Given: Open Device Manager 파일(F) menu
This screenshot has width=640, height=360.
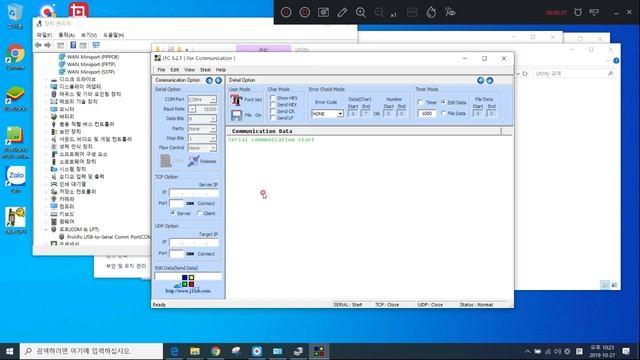Looking at the screenshot, I should (44, 35).
